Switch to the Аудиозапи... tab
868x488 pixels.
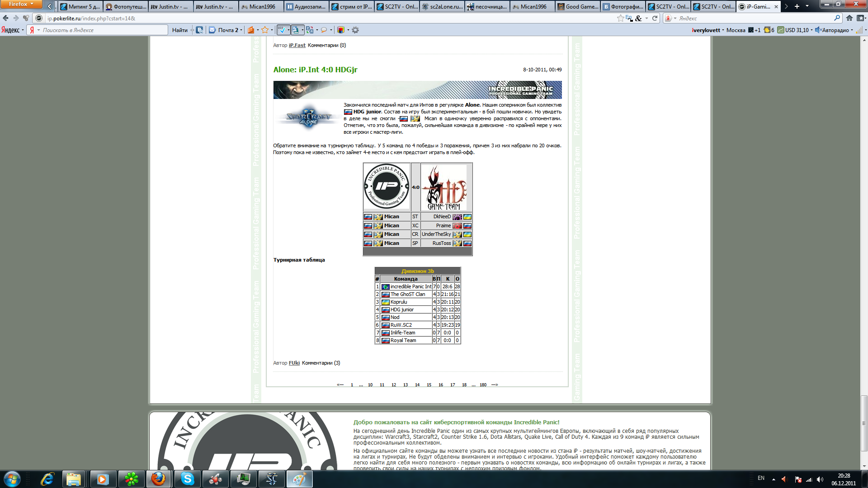pos(306,6)
